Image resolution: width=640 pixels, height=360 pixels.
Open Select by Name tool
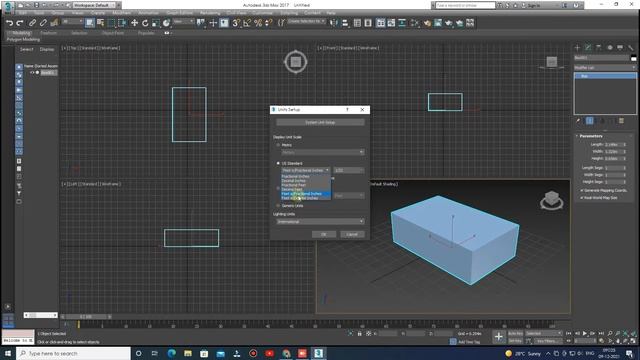[100, 23]
